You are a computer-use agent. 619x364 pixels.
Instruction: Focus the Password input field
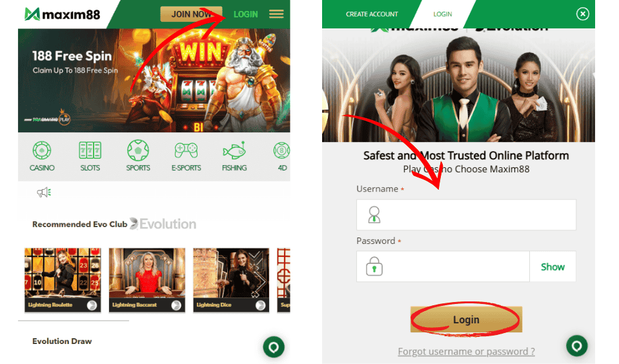[443, 267]
